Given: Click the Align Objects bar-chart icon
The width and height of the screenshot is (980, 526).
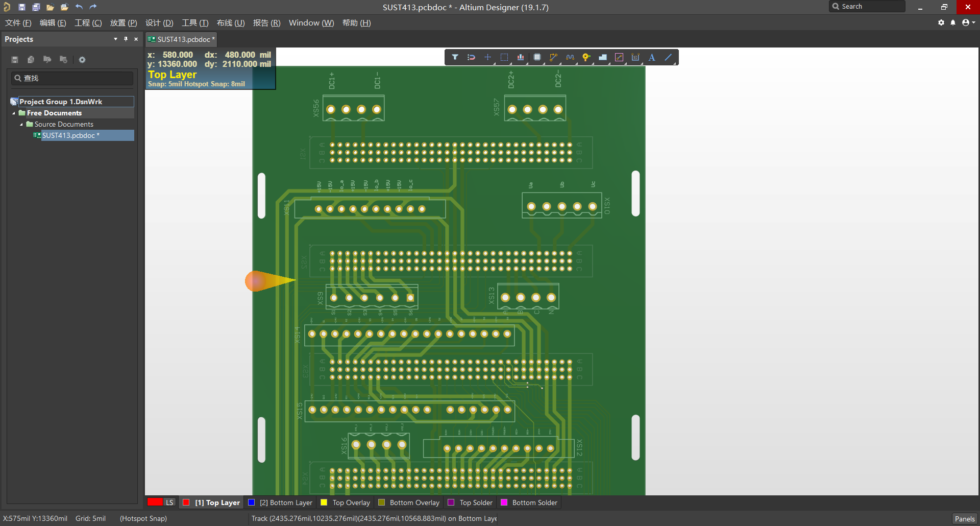Looking at the screenshot, I should click(521, 57).
